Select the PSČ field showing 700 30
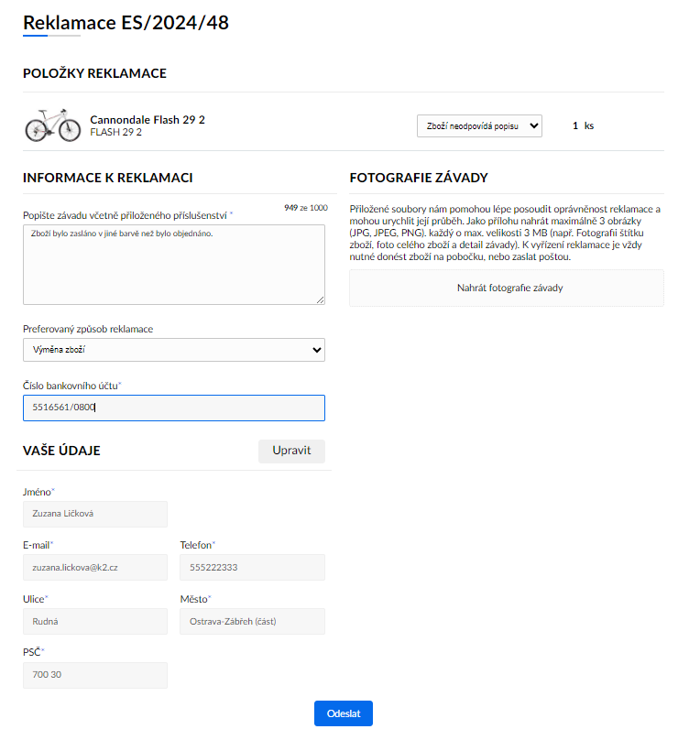700x740 pixels. click(95, 675)
